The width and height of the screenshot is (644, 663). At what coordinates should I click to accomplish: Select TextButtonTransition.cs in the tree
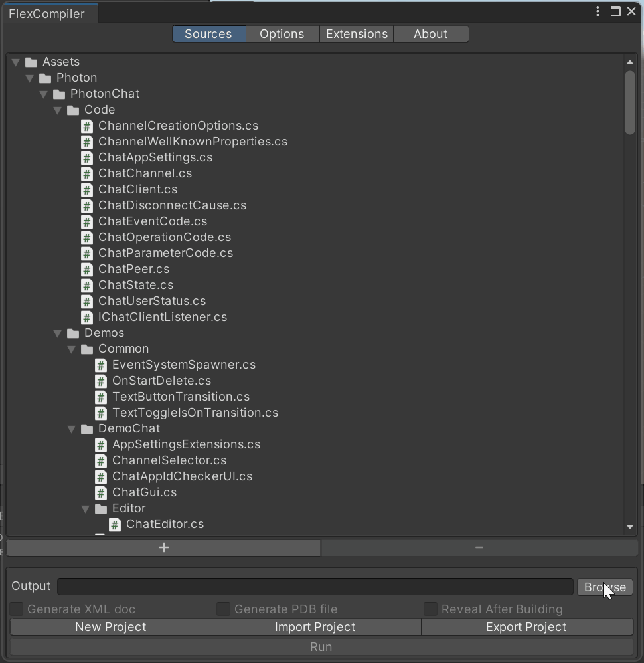point(181,397)
